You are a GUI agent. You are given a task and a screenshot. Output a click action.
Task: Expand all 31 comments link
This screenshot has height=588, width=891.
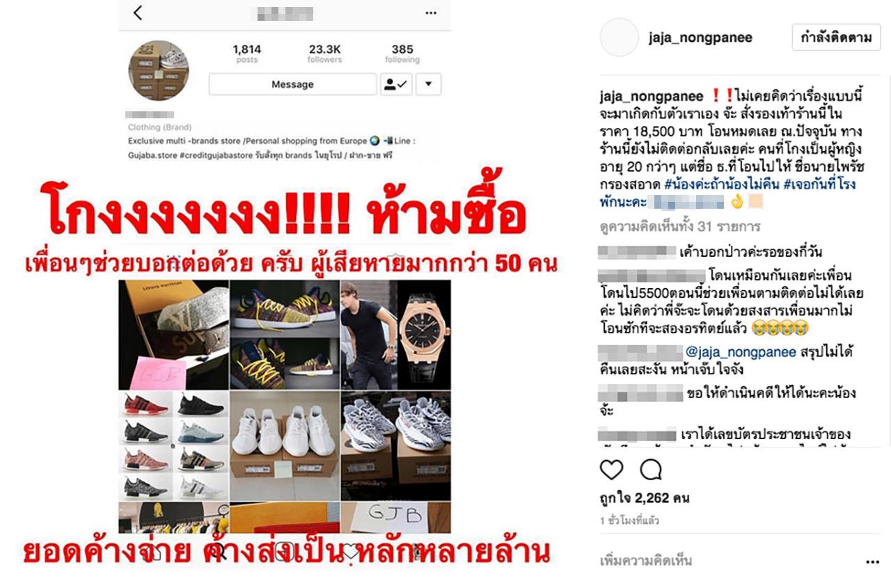tap(680, 227)
